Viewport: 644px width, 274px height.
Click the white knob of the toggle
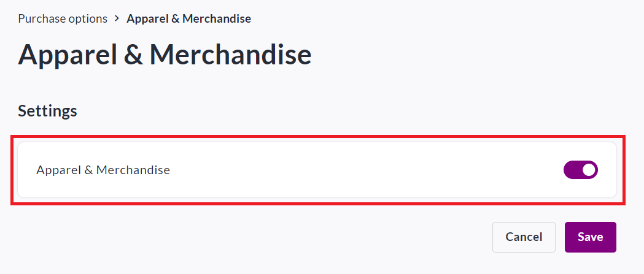coord(589,170)
